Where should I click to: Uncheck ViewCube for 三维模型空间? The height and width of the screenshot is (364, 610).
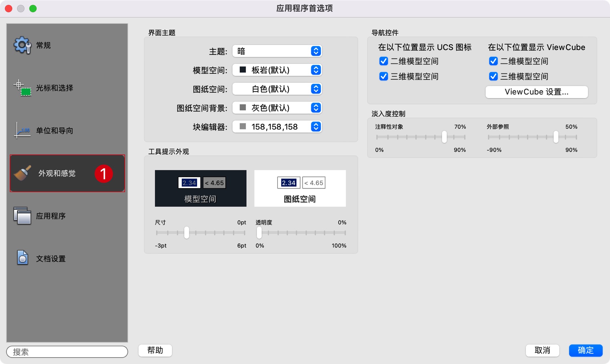(494, 76)
